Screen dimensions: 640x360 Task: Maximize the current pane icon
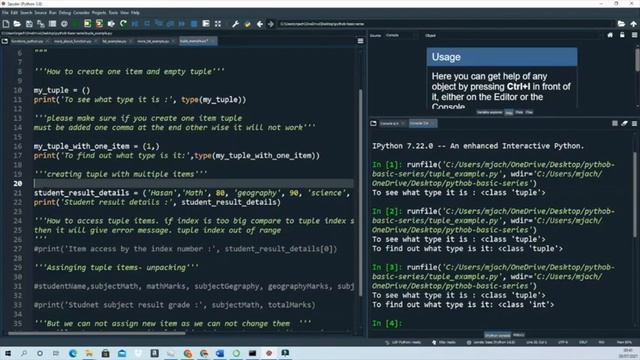[218, 24]
